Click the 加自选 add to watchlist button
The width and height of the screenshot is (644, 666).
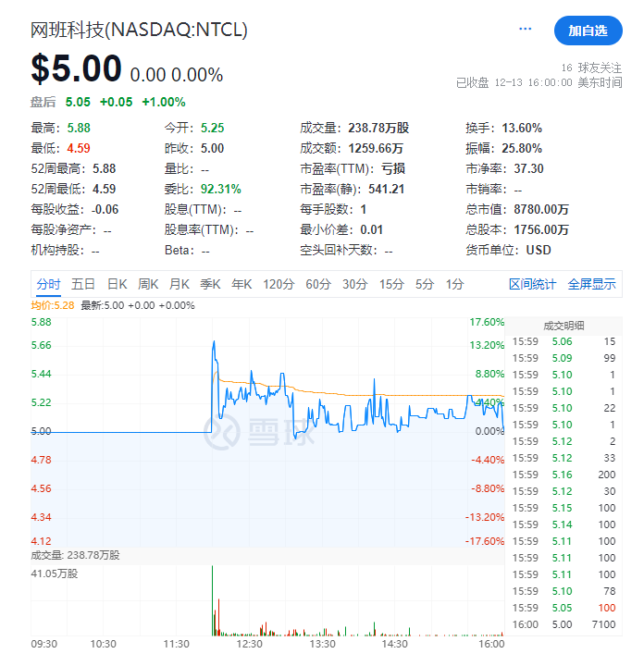[x=588, y=31]
